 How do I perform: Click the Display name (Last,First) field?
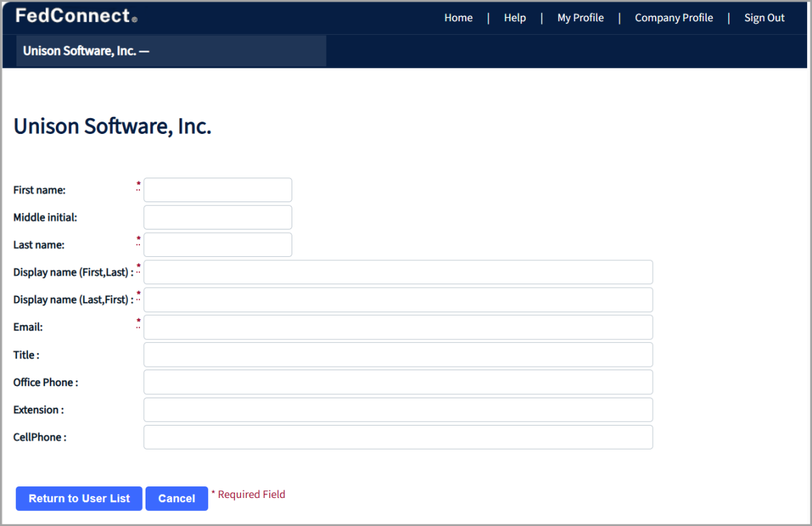point(397,299)
